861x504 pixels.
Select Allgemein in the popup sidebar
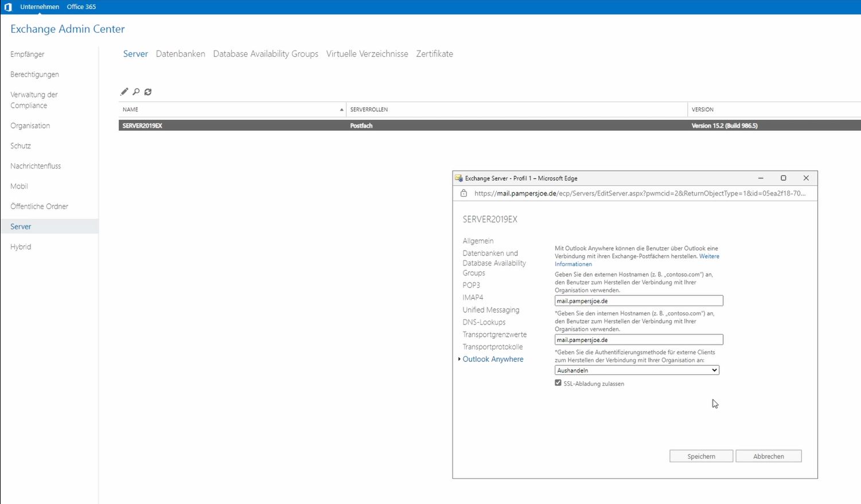point(478,241)
